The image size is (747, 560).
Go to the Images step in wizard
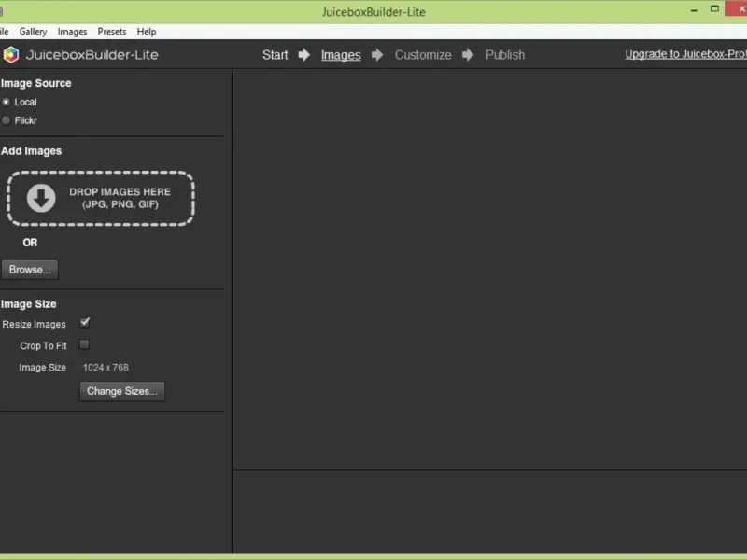point(341,55)
